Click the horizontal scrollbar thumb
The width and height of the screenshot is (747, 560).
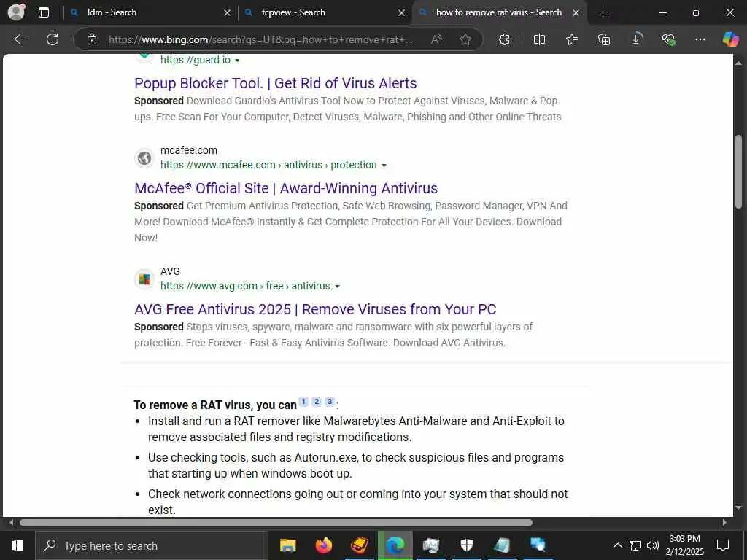(276, 522)
